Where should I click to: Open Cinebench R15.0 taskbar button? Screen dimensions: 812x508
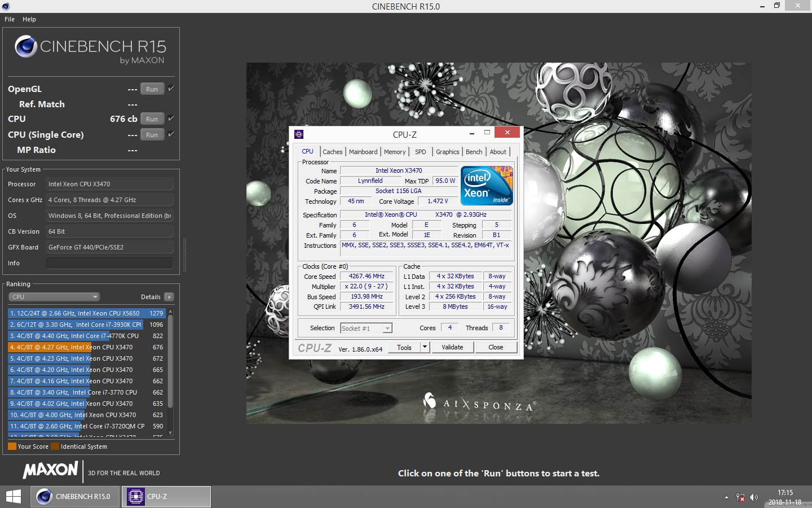click(74, 497)
